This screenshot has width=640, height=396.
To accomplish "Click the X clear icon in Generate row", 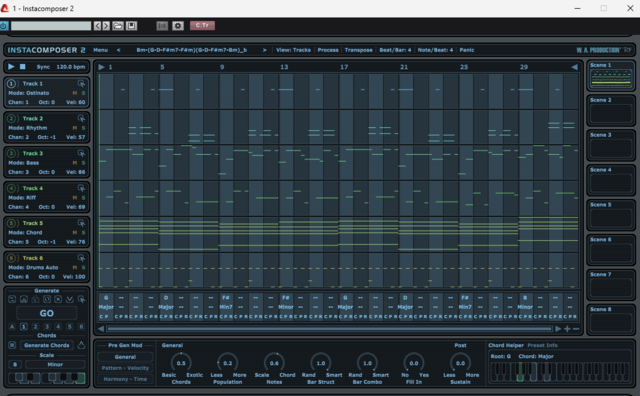I will click(58, 299).
